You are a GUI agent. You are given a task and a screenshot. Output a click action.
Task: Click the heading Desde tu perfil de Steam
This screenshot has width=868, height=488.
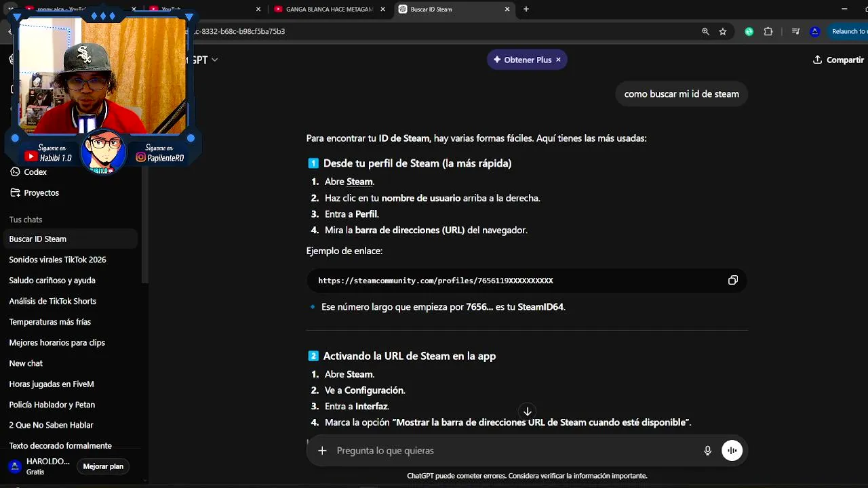pos(417,163)
